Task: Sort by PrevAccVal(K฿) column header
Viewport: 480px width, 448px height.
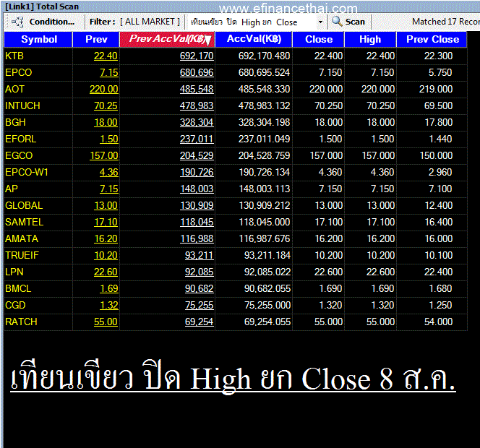Action: tap(167, 39)
